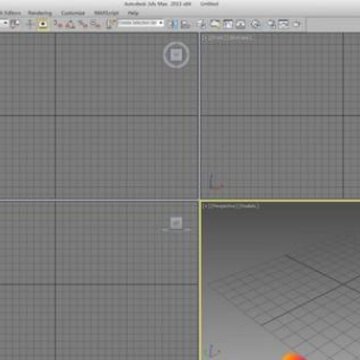Open the [+] menu of the top-right viewport
The width and height of the screenshot is (360, 360).
click(x=205, y=38)
